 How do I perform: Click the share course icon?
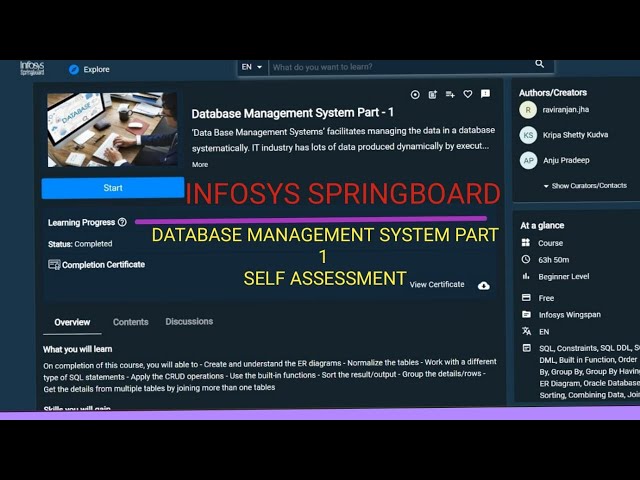(433, 95)
